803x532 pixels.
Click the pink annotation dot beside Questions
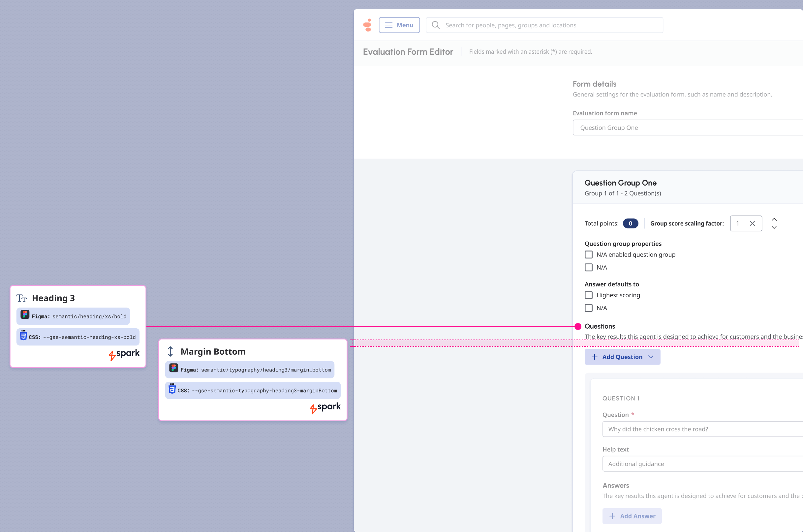tap(578, 326)
